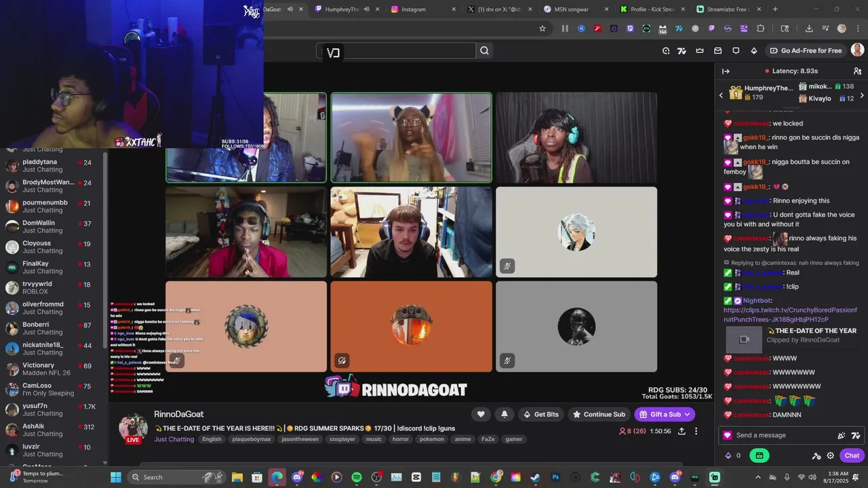The image size is (868, 488).
Task: Click RinnoDaGoat channel avatar with LIVE badge
Action: coord(134,428)
